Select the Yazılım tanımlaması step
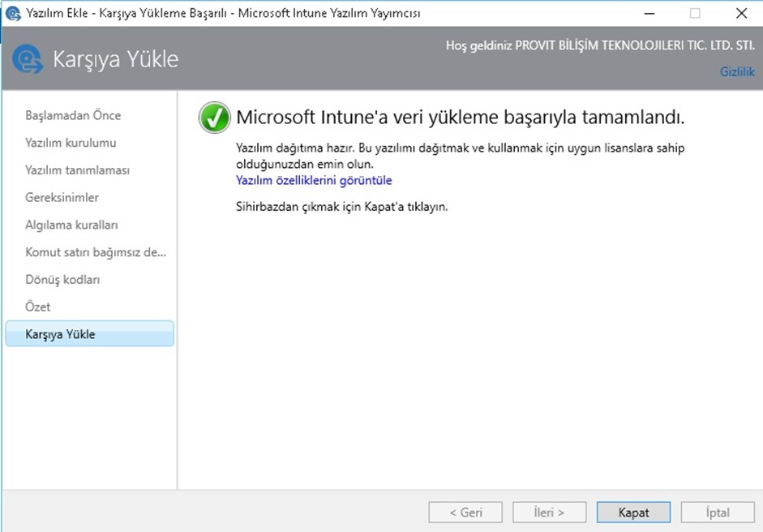 (x=77, y=169)
